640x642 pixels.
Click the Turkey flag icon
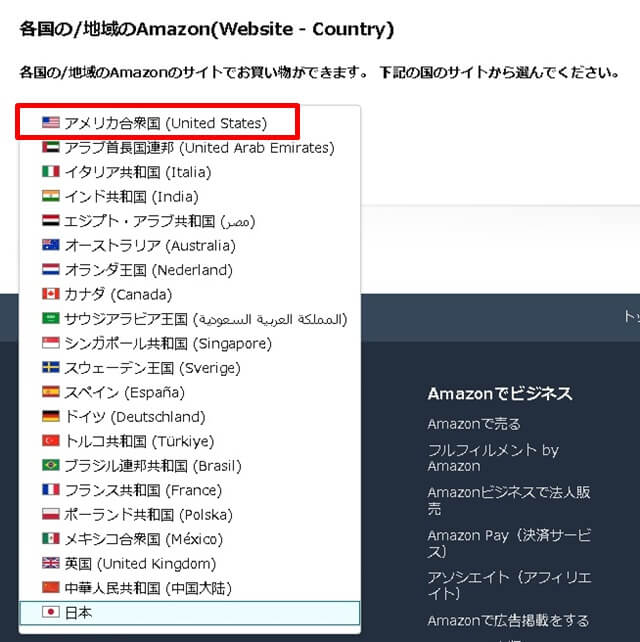[x=51, y=442]
